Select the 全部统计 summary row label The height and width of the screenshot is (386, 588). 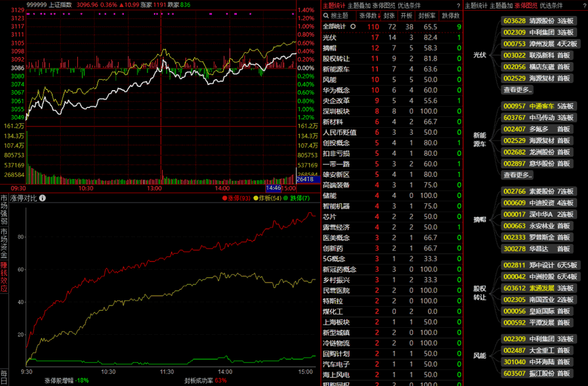click(x=334, y=27)
